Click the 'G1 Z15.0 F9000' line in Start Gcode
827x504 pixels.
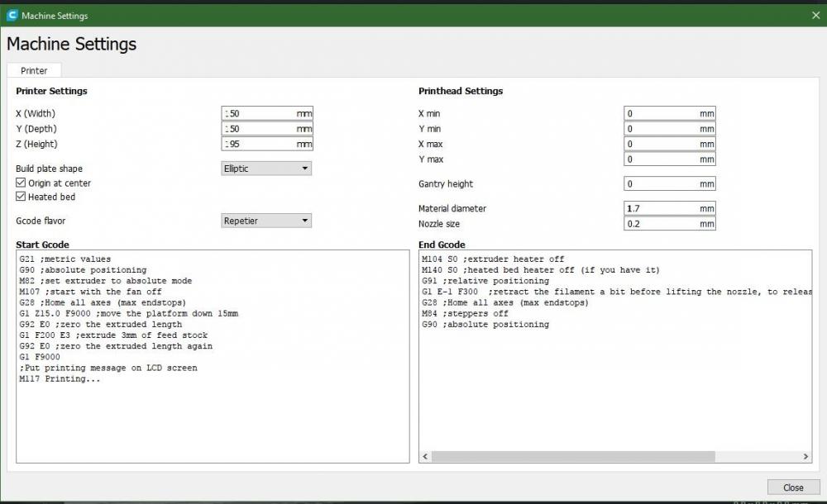coord(128,313)
